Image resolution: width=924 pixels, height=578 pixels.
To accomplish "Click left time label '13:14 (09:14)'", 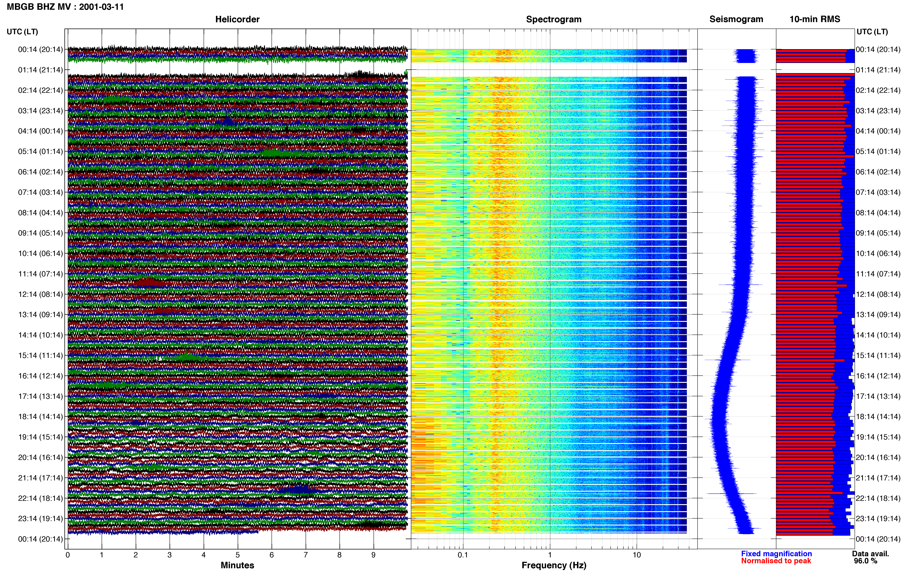I will 41,314.
